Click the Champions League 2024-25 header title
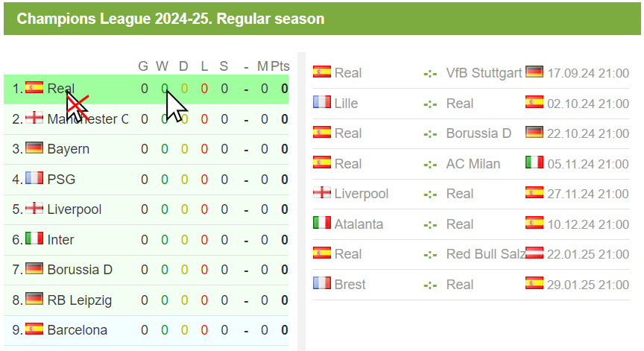This screenshot has width=644, height=351. point(171,19)
